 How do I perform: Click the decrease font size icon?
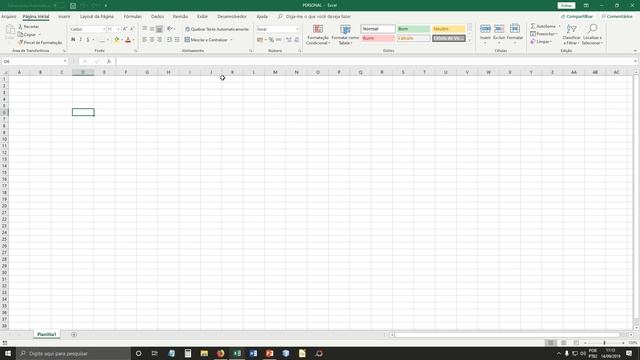point(132,29)
